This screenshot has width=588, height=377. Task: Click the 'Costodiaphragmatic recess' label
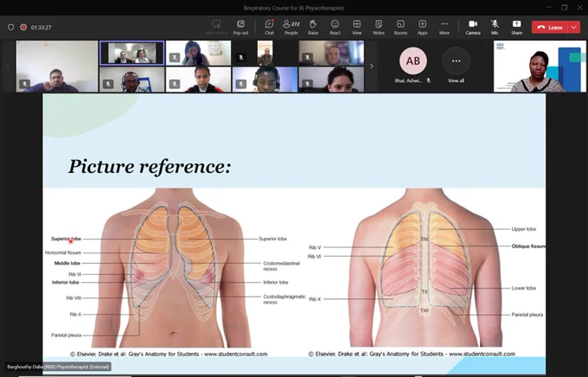tap(284, 299)
